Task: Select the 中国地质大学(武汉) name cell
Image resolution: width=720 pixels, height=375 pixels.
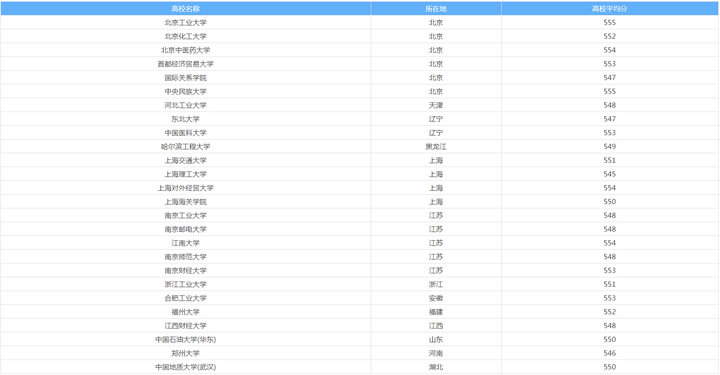Action: pos(186,367)
